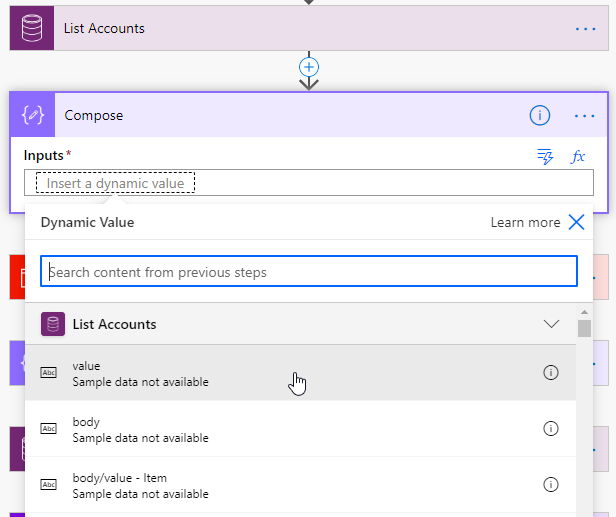This screenshot has width=616, height=517.
Task: Show info for the body item
Action: pos(550,429)
